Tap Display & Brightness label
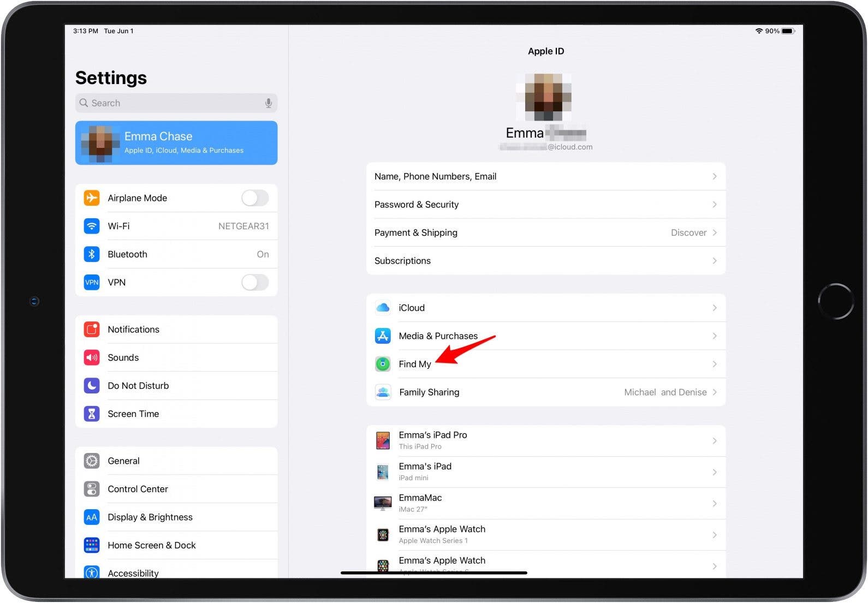Viewport: 868px width, 603px height. point(150,517)
